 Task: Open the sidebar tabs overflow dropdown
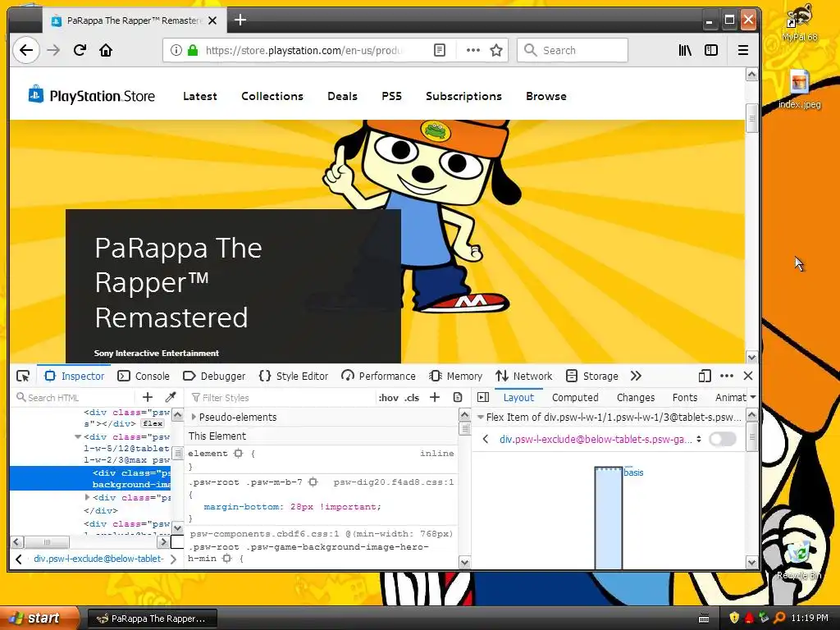click(x=753, y=397)
